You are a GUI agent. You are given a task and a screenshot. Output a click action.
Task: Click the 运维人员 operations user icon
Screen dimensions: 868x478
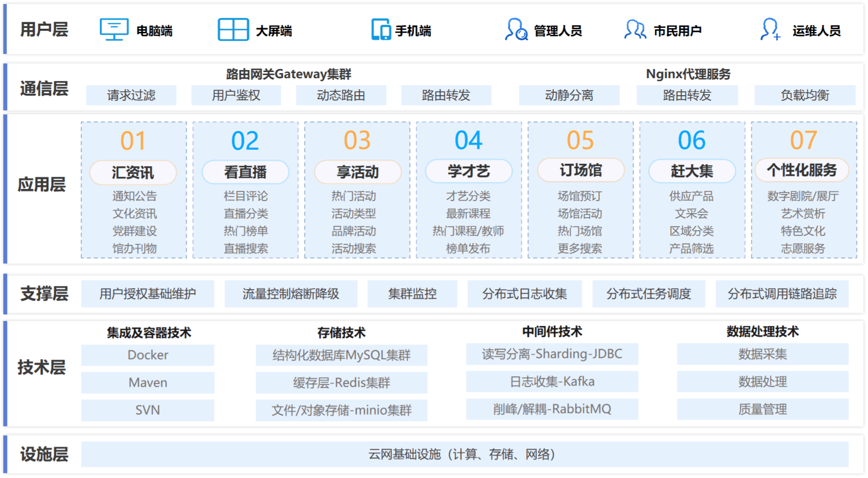[x=770, y=30]
